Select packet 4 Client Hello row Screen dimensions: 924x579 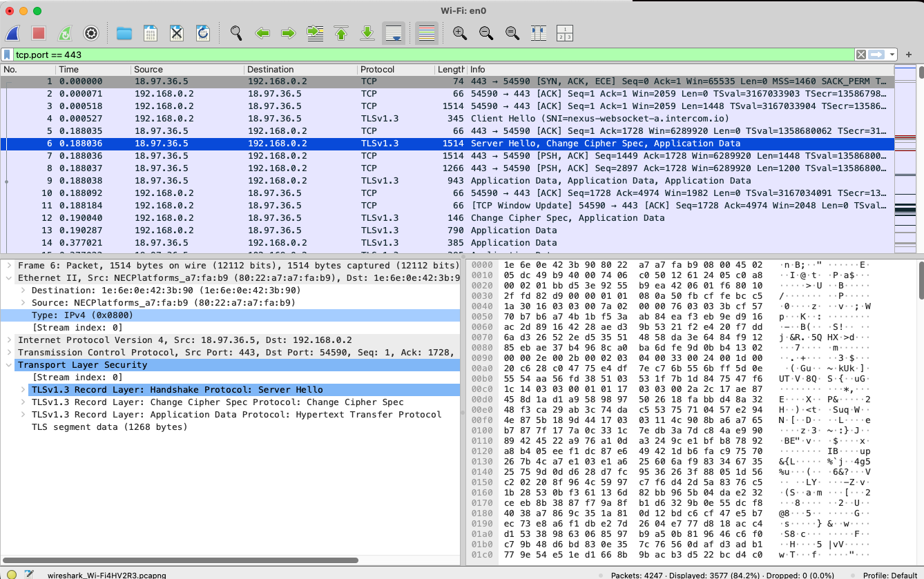click(x=447, y=119)
